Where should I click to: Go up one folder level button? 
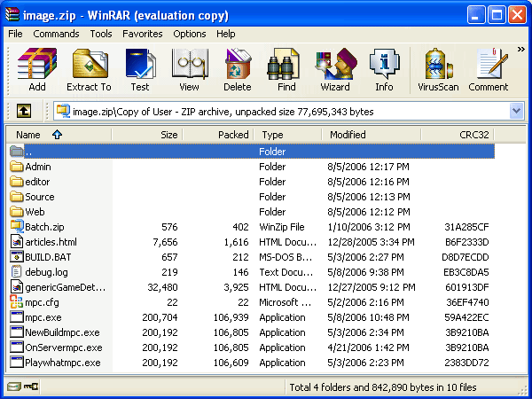[x=24, y=111]
